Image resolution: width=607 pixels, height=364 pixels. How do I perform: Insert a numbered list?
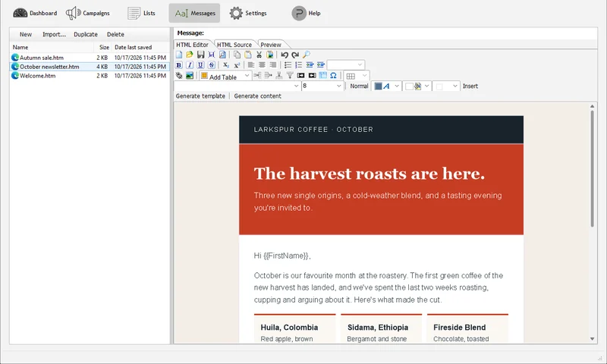[x=298, y=64]
